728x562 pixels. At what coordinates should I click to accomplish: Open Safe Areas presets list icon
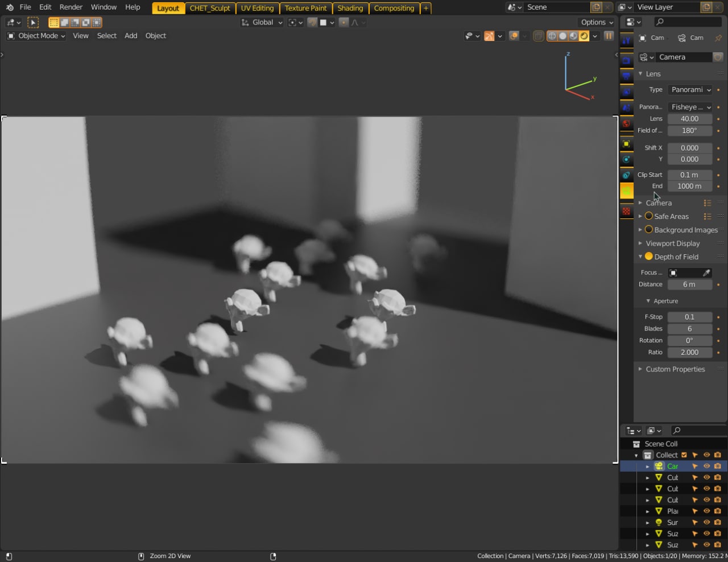tap(708, 216)
